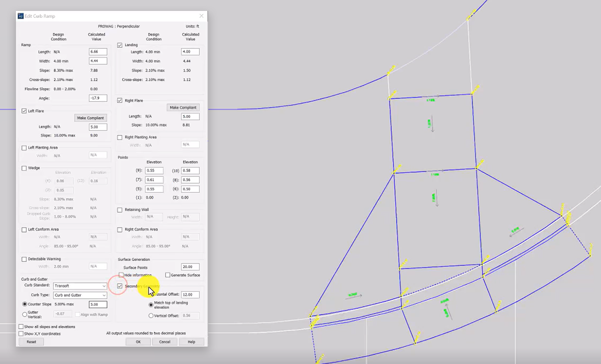
Task: Select the Gutter Vertical radio button
Action: [x=24, y=314]
